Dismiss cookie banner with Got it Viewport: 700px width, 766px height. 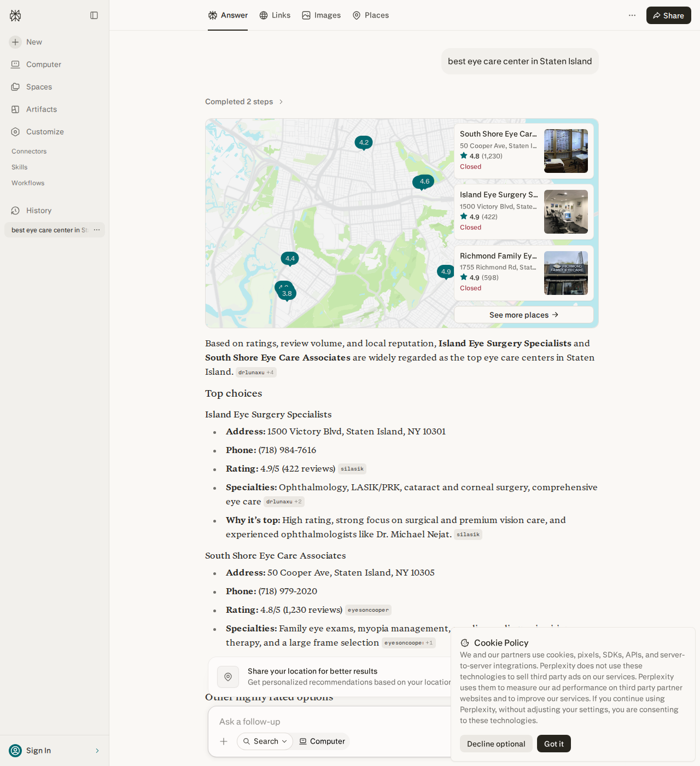553,744
